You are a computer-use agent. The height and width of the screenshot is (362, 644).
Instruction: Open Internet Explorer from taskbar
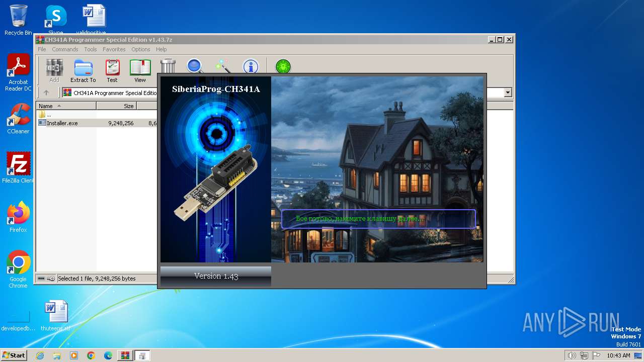40,355
